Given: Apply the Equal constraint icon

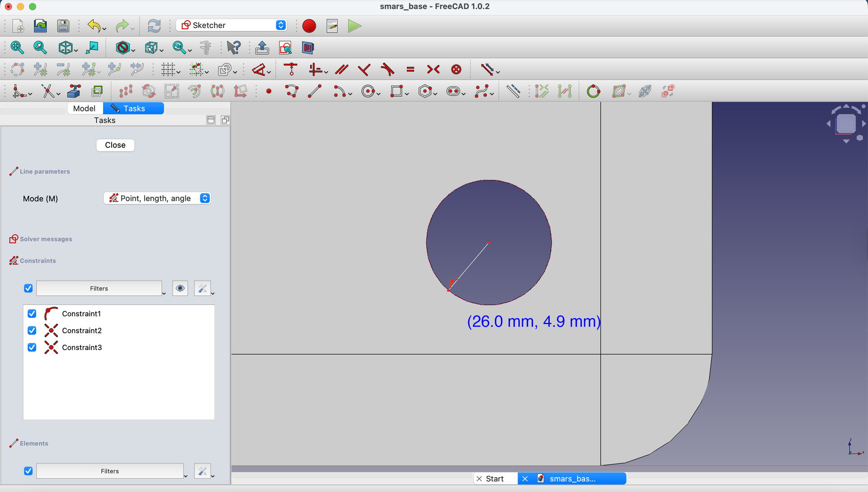Looking at the screenshot, I should tap(410, 69).
